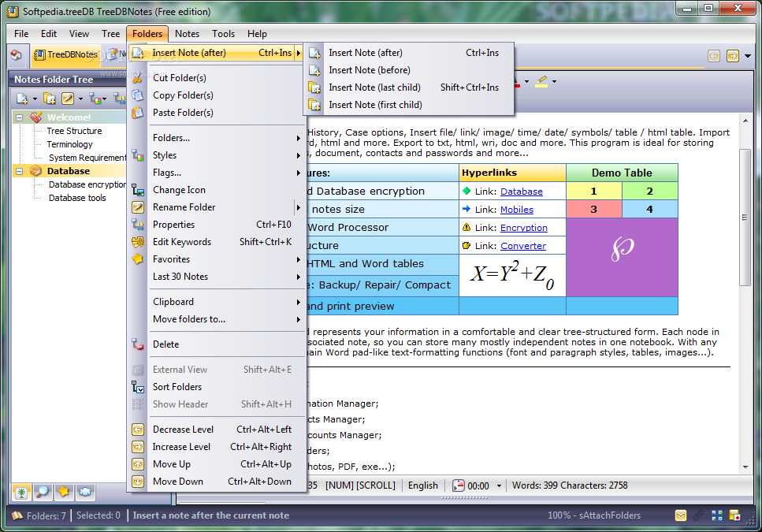Select Sort Folders menu entry

pyautogui.click(x=216, y=387)
